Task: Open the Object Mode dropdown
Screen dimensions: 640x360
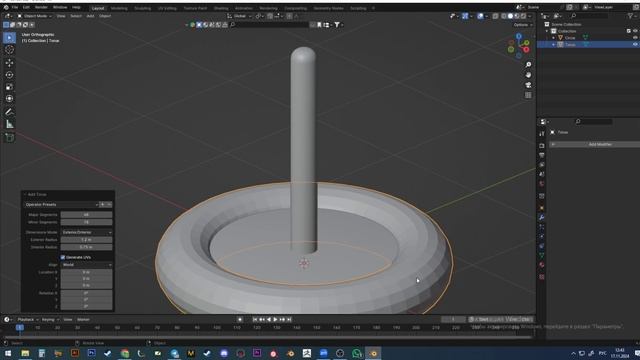Action: (34, 16)
